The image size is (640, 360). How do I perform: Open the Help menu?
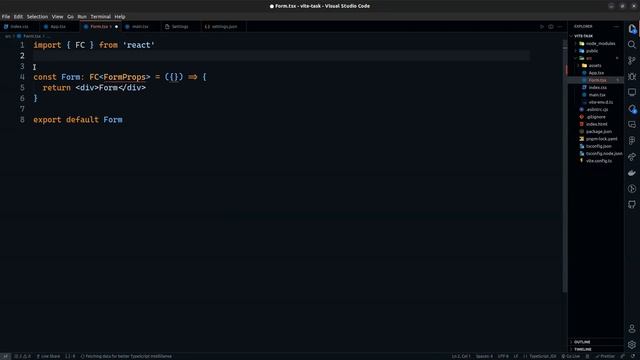tap(120, 17)
